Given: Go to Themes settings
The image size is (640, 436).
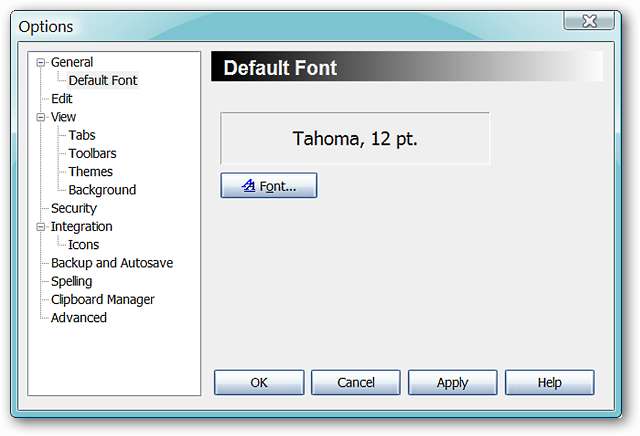Looking at the screenshot, I should click(90, 172).
